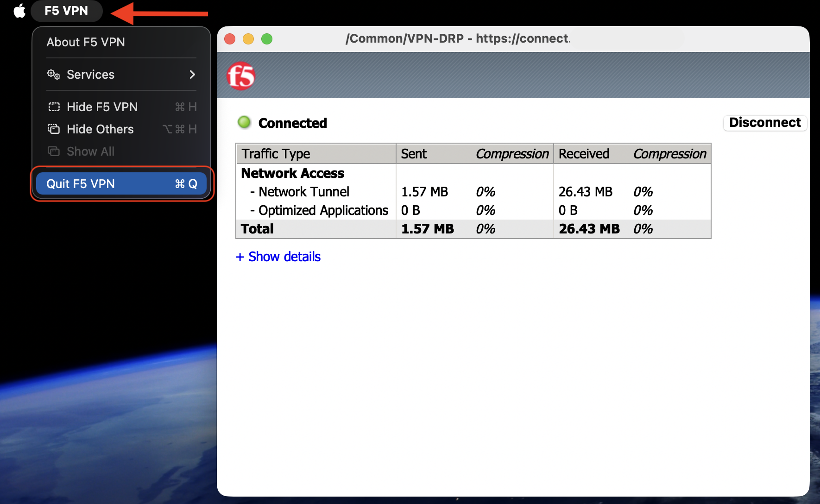Choose Show All menu entry
820x504 pixels.
tap(121, 151)
